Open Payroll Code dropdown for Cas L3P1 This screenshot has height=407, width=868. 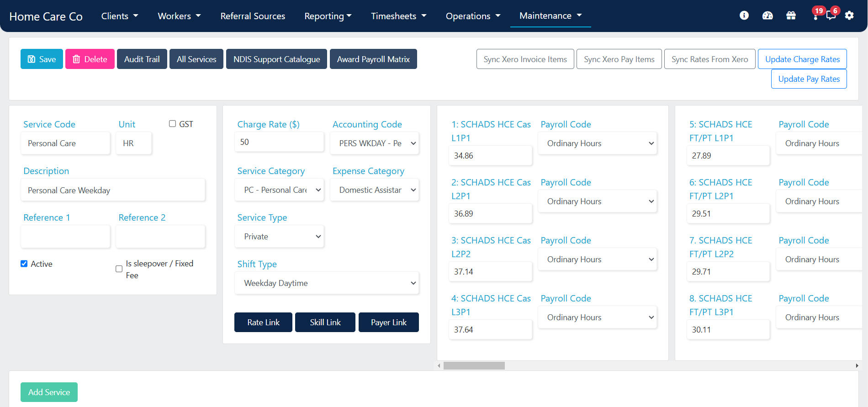tap(598, 317)
